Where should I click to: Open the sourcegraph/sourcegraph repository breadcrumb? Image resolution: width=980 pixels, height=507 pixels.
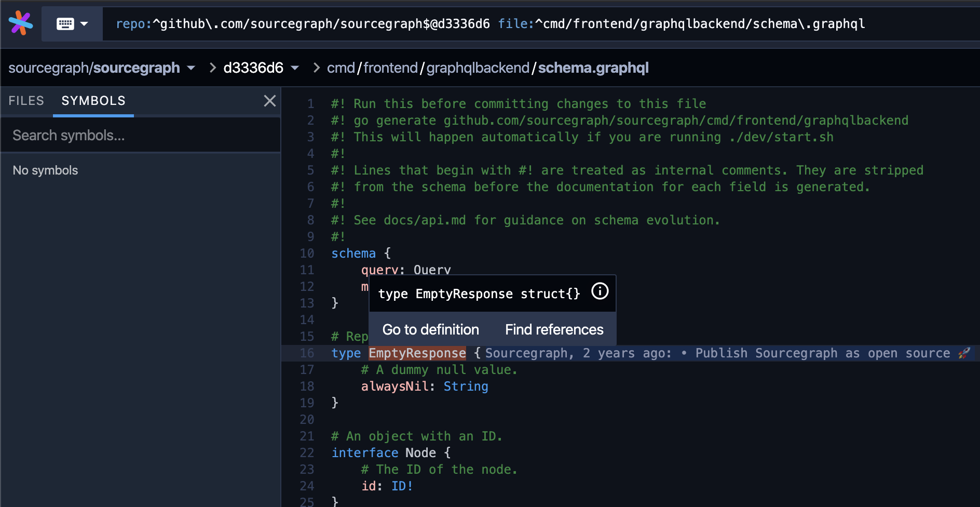coord(94,68)
